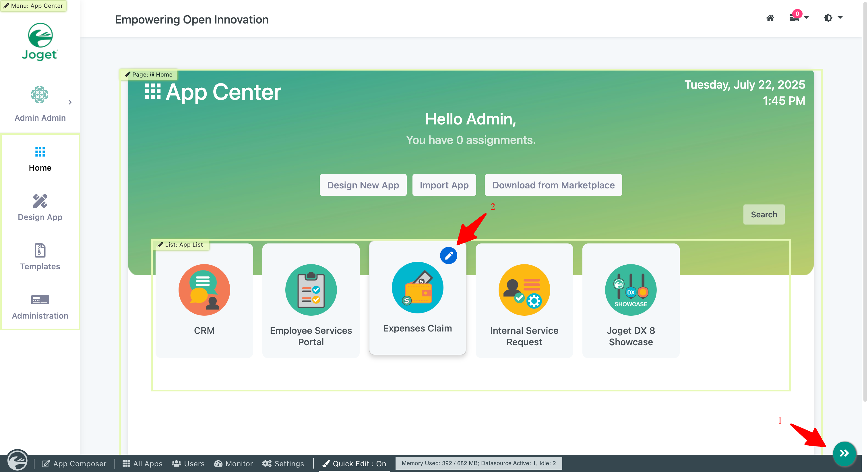Select Home in the sidebar menu
The height and width of the screenshot is (472, 868).
(40, 159)
